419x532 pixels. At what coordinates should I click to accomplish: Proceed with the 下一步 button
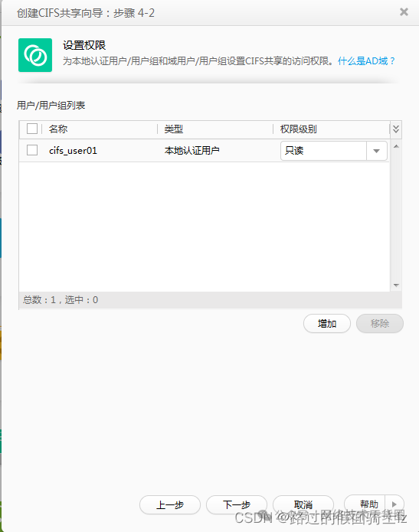tap(237, 505)
